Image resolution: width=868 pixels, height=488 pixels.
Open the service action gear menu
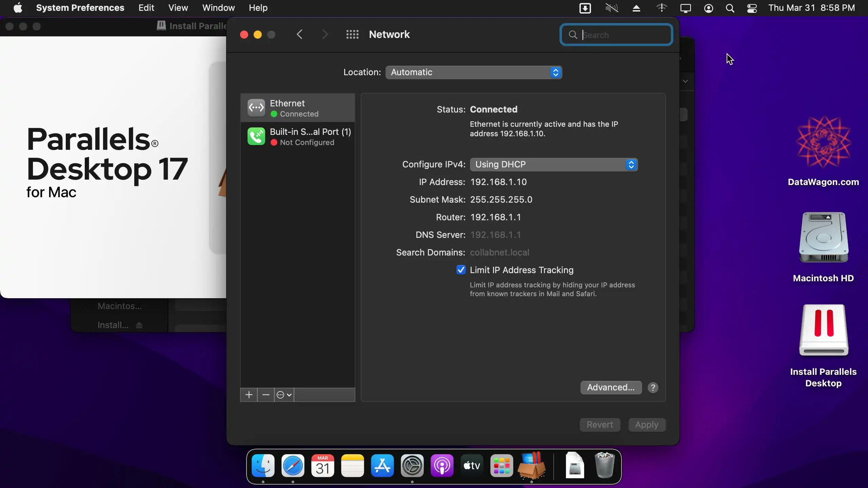point(284,395)
